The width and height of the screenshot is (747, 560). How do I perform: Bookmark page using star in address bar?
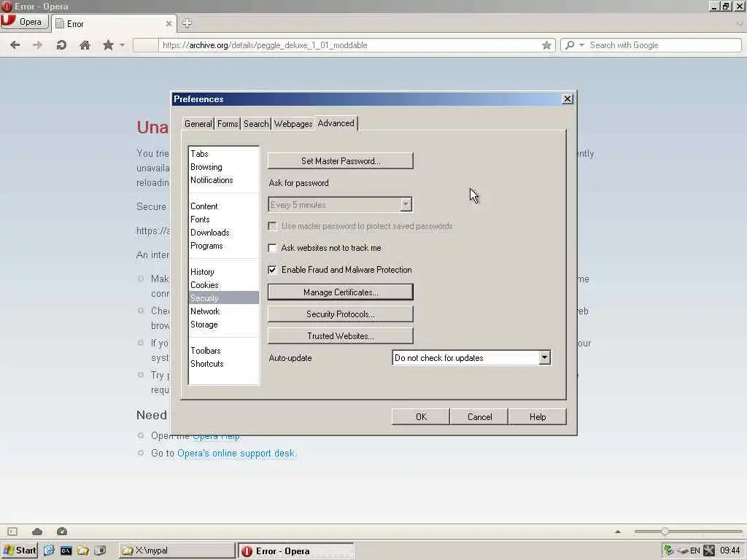pyautogui.click(x=546, y=45)
